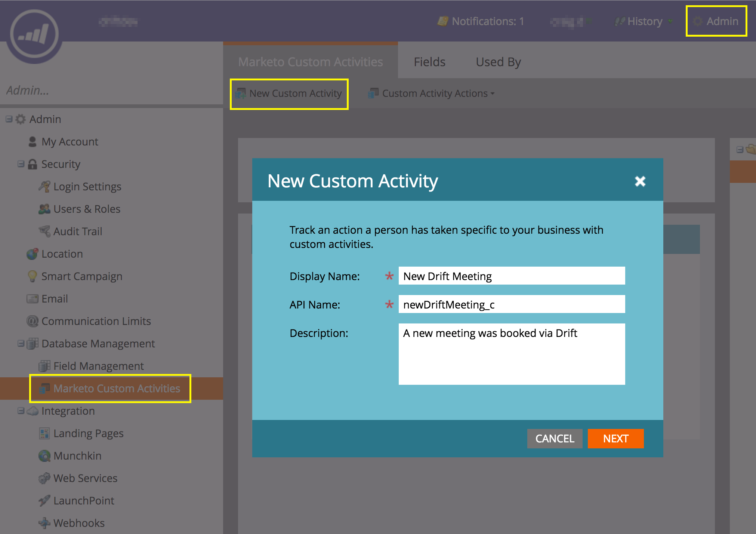Click the History footprints icon
The image size is (756, 534).
620,21
